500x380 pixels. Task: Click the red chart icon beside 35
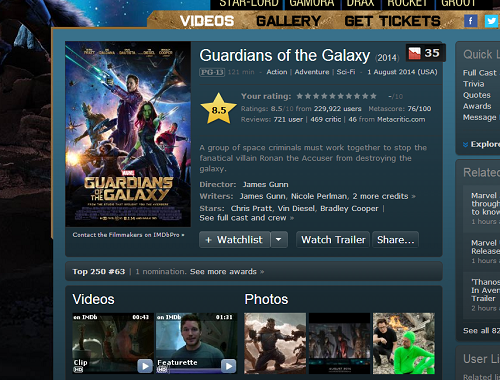[414, 53]
